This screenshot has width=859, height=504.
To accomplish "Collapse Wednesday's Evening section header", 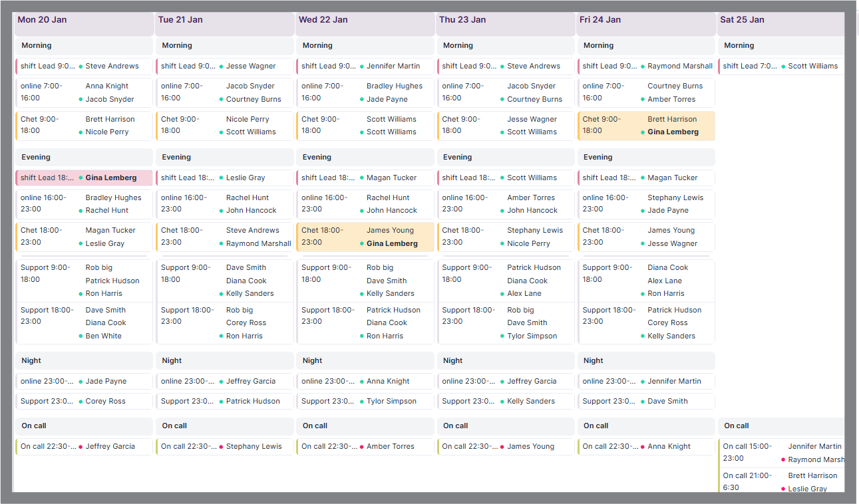I will (365, 158).
